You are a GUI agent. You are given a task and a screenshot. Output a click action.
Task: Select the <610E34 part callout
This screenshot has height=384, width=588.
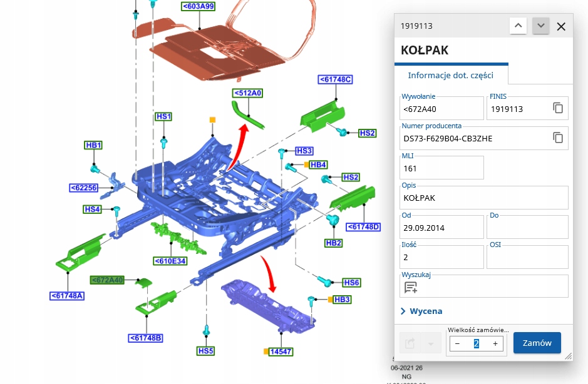(x=170, y=261)
